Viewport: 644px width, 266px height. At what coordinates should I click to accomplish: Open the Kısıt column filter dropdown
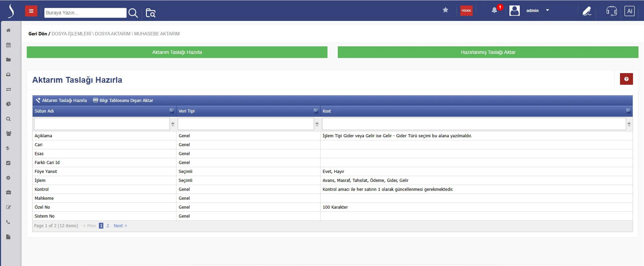628,111
